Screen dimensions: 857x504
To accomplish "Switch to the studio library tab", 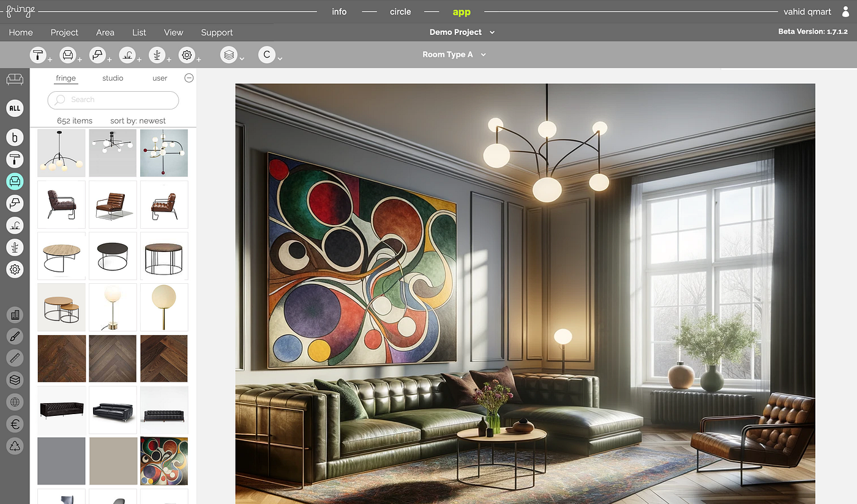I will (113, 78).
